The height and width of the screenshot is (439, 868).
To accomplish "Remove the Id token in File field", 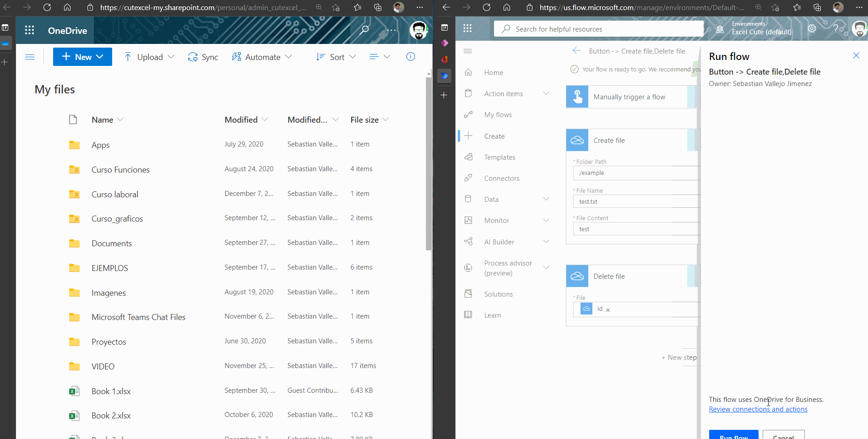I will click(x=608, y=310).
